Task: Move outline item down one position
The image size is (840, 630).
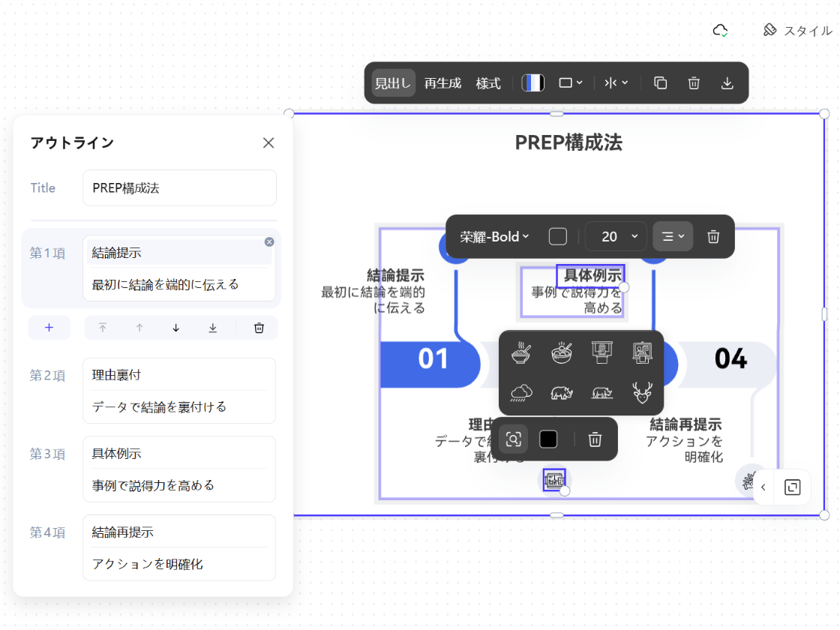Action: 176,328
